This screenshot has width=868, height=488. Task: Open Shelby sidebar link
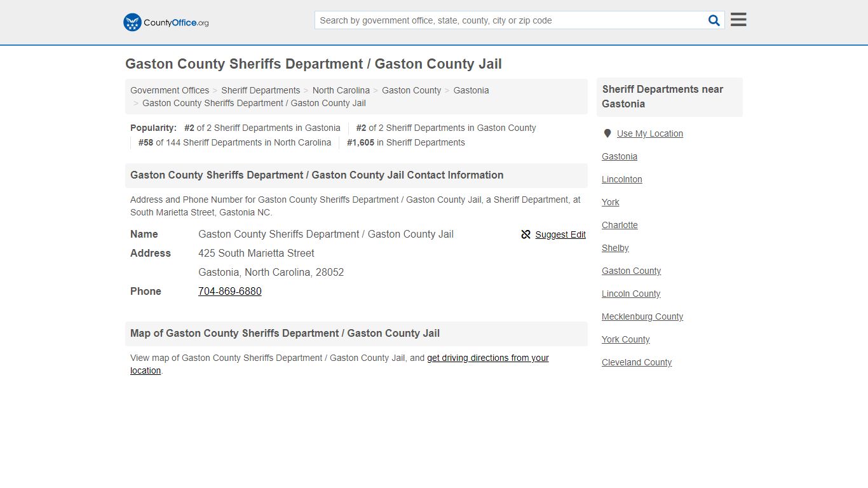point(615,248)
